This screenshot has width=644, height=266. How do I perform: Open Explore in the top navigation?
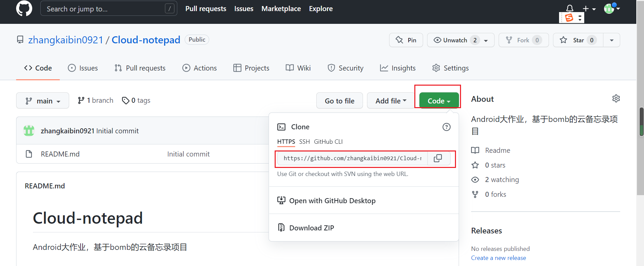321,9
